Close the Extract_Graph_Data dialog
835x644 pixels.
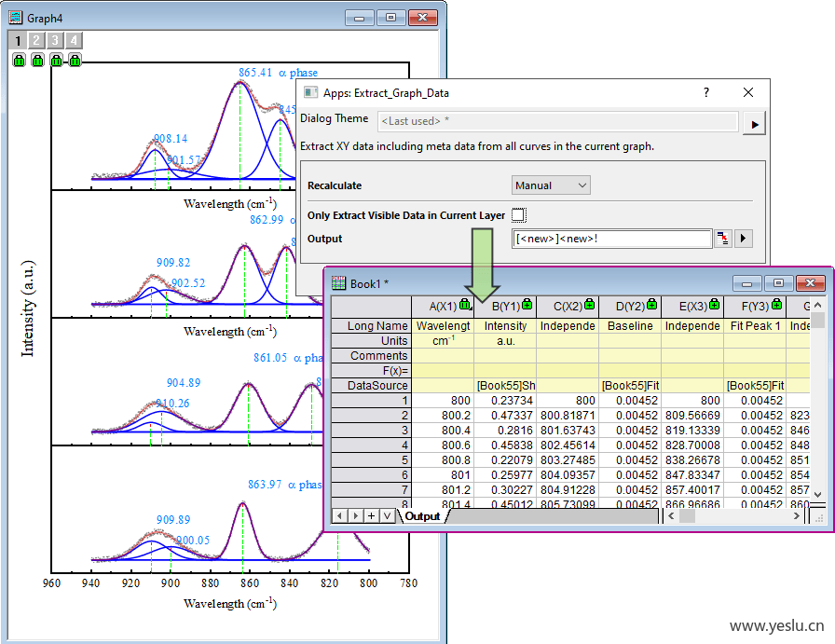[x=748, y=92]
